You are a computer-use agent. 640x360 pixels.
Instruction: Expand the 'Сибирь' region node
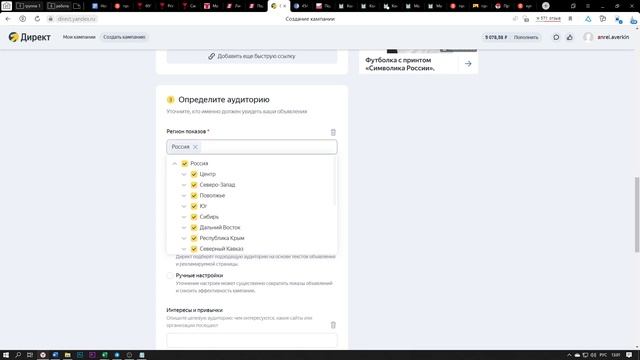(184, 217)
